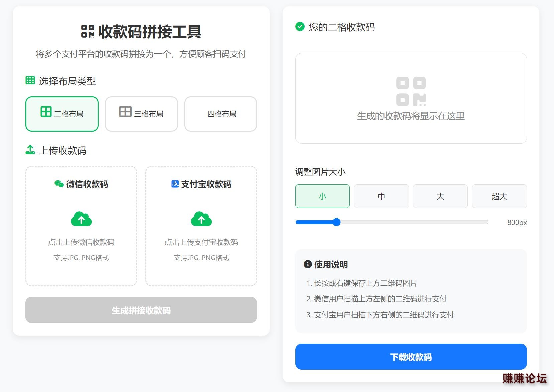
Task: Choose the 中 image size
Action: 381,196
